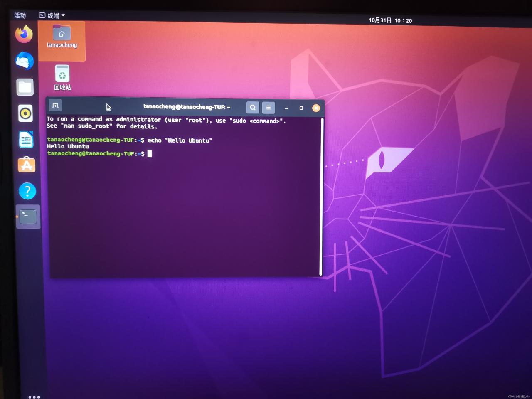532x399 pixels.
Task: Click the terminal's vertical scrollbar
Action: (x=321, y=197)
